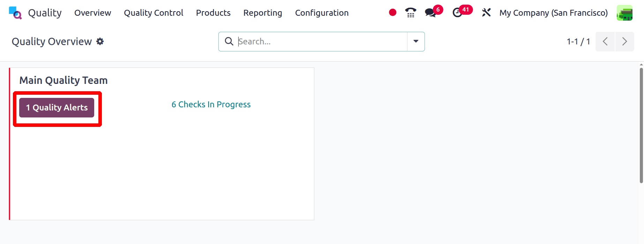The height and width of the screenshot is (244, 644).
Task: Click the 1 Quality Alerts button
Action: [x=57, y=108]
